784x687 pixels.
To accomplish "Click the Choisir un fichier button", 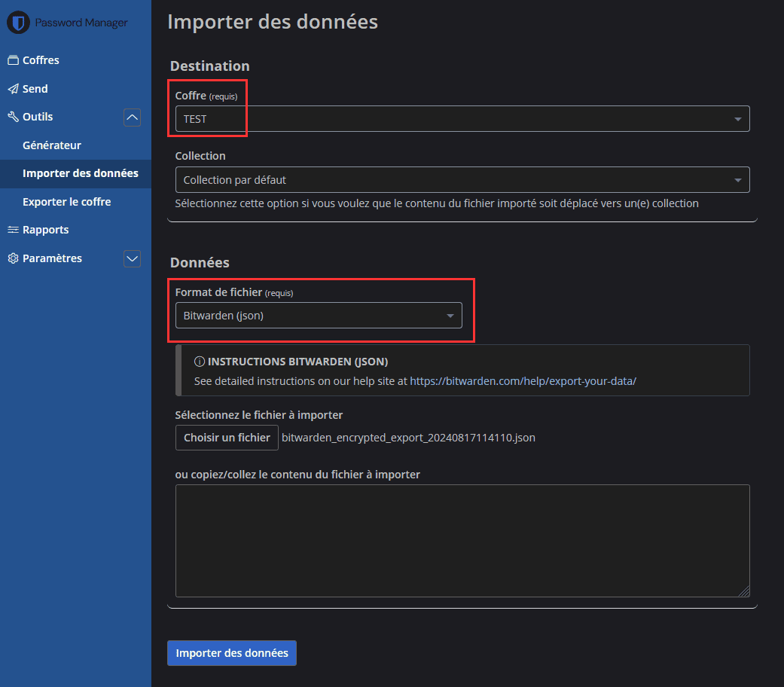I will point(227,438).
